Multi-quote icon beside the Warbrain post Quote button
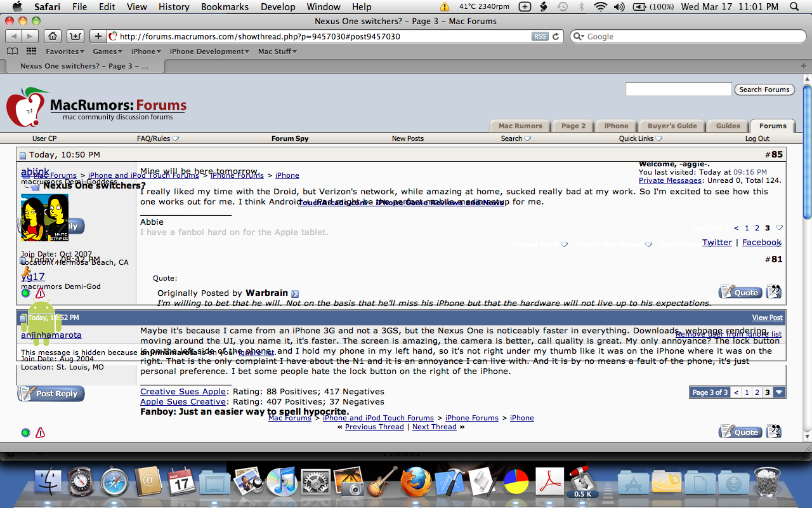 pyautogui.click(x=774, y=292)
